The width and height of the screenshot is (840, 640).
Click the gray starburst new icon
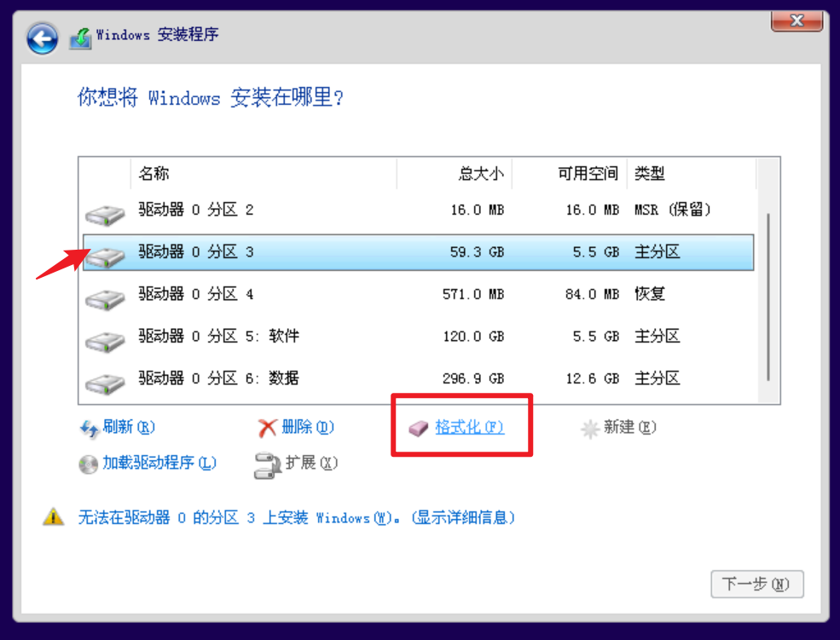590,429
